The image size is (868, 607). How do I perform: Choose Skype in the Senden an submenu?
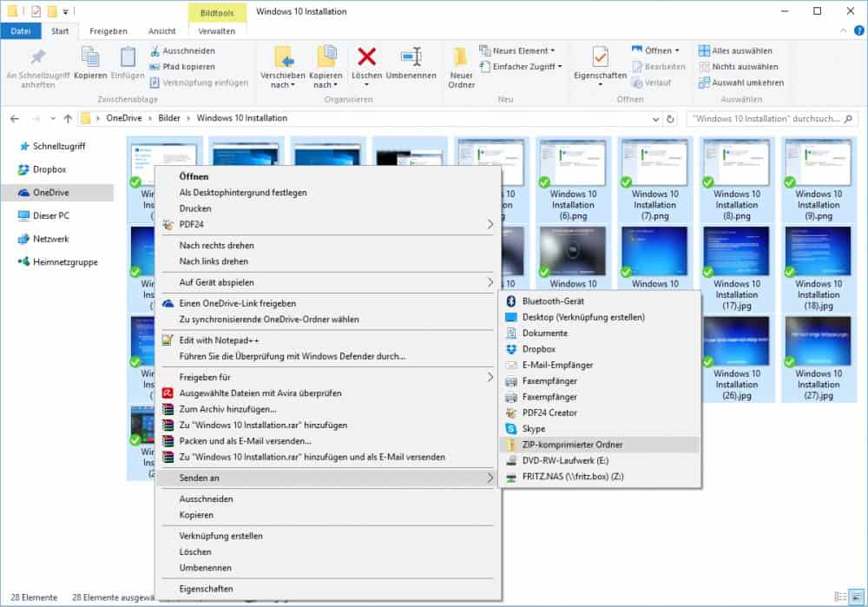600,429
